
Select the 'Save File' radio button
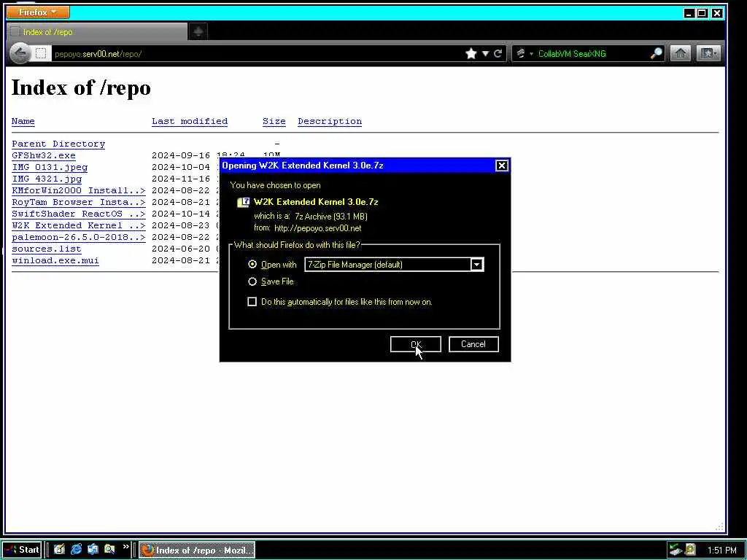[252, 281]
